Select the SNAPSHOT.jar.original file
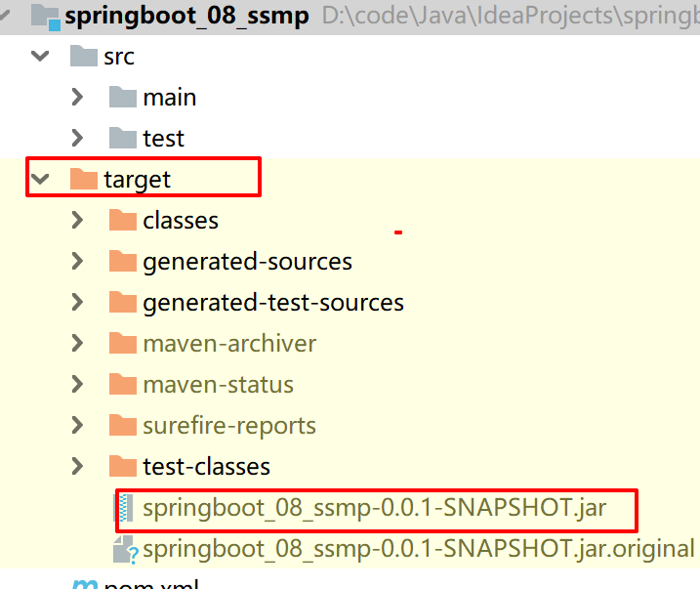Screen dimensions: 700x589 pyautogui.click(x=418, y=550)
